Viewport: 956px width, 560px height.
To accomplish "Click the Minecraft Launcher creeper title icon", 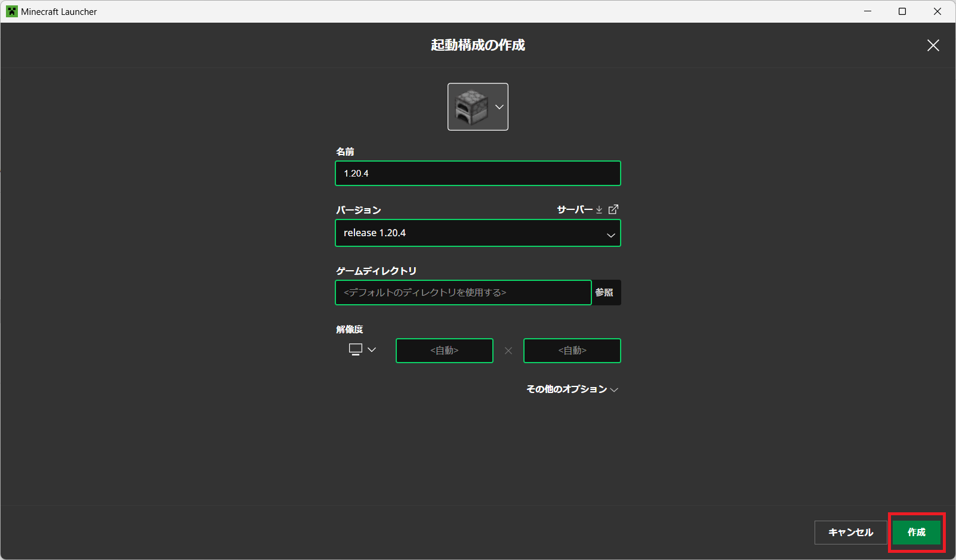I will [x=11, y=11].
